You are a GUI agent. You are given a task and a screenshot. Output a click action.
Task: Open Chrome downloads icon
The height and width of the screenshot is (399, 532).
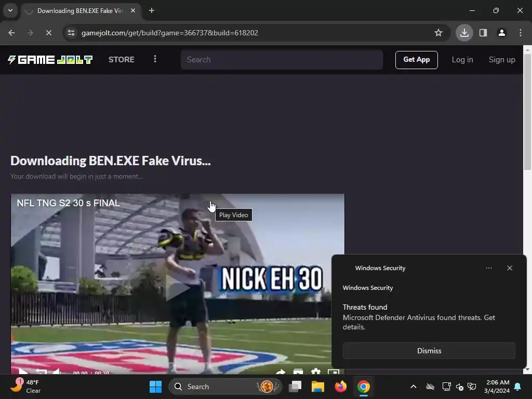coord(464,33)
